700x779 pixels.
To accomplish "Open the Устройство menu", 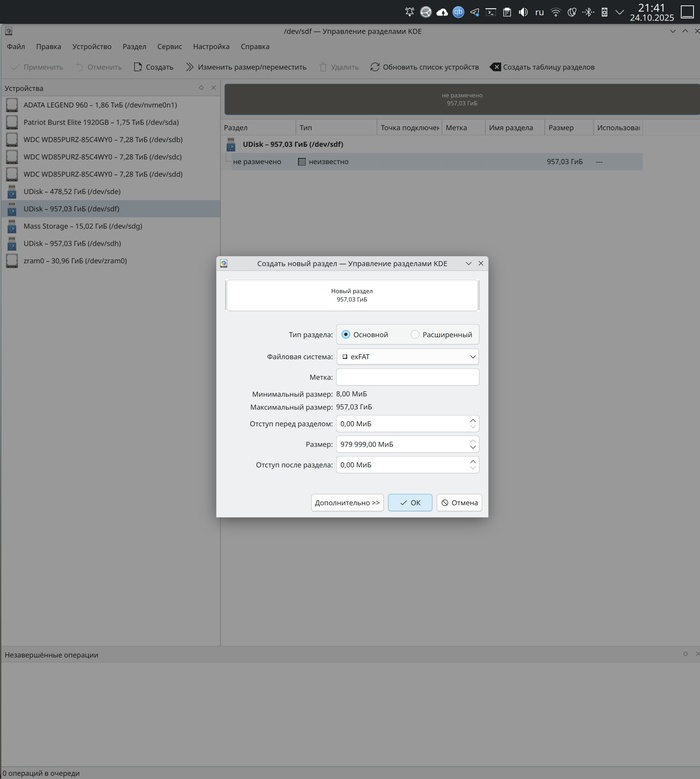I will (92, 46).
